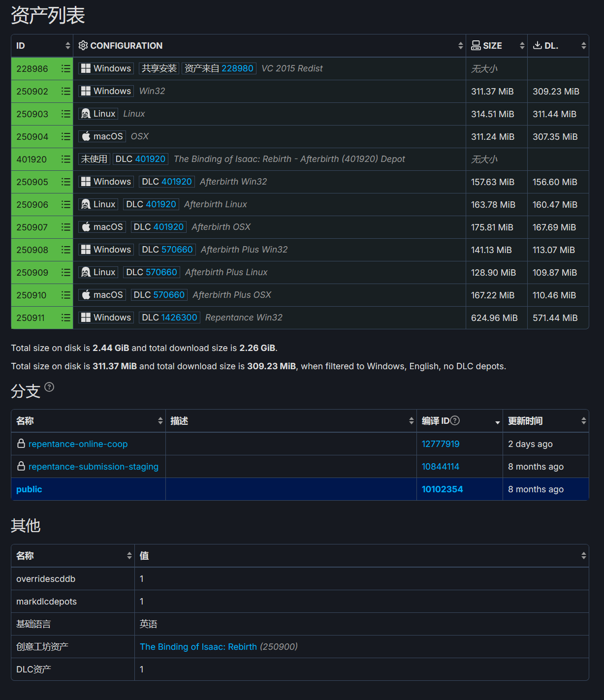Click the disk icon in SIZE header

point(476,45)
